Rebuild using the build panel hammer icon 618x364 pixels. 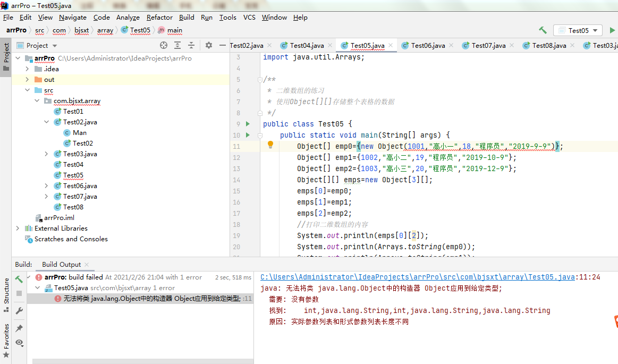pyautogui.click(x=19, y=280)
